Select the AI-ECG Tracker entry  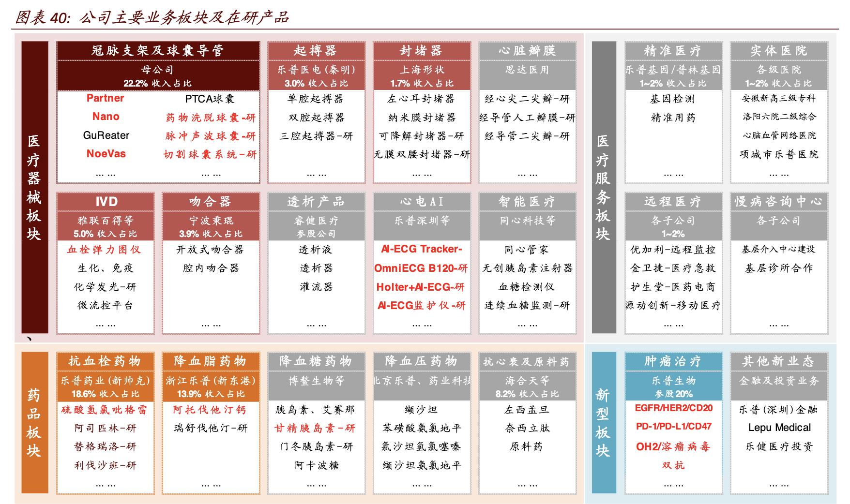[x=421, y=249]
